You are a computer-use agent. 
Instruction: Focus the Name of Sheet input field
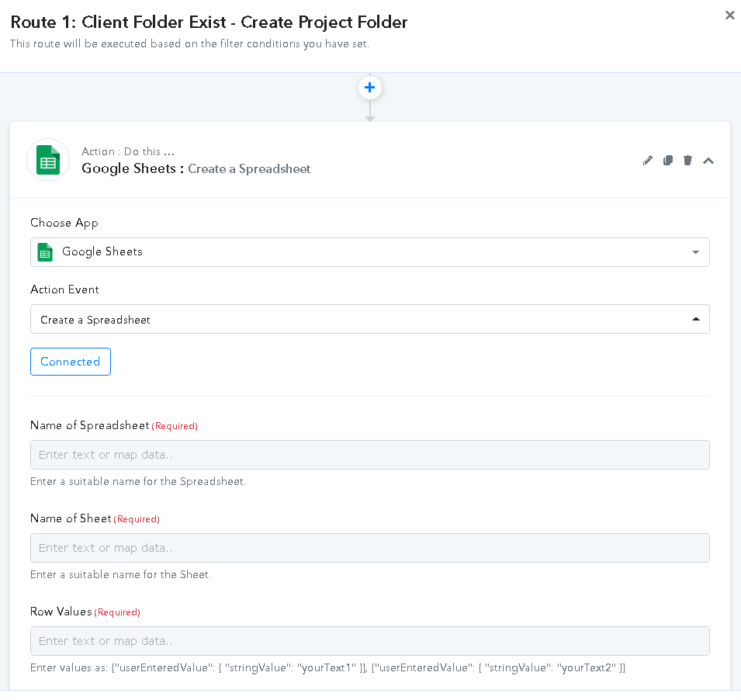click(x=369, y=548)
